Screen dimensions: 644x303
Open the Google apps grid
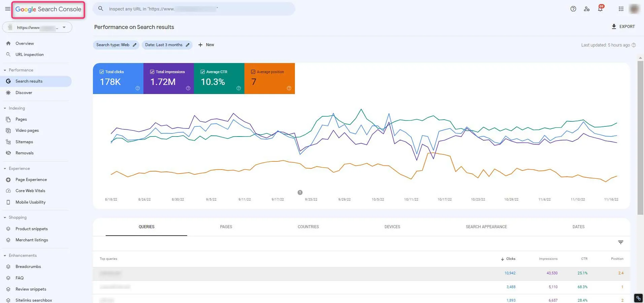pyautogui.click(x=621, y=9)
